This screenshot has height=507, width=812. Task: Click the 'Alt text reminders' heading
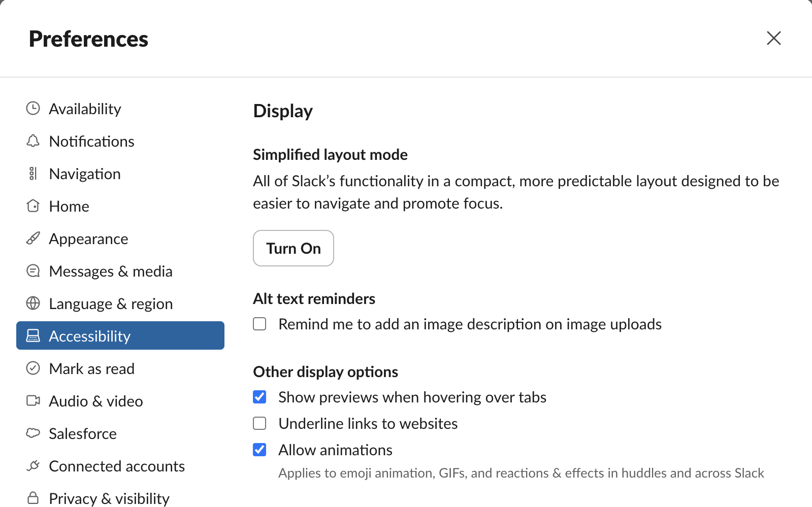coord(314,298)
